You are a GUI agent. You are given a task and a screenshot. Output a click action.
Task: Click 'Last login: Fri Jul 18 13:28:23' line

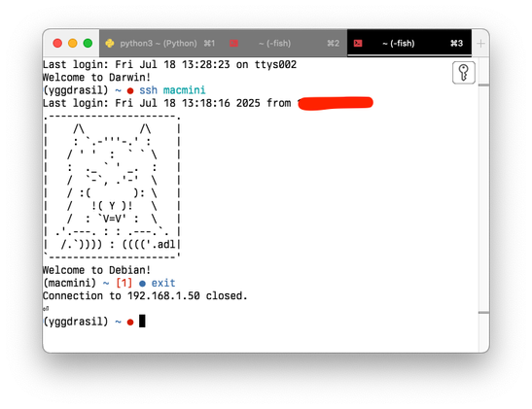pyautogui.click(x=169, y=64)
